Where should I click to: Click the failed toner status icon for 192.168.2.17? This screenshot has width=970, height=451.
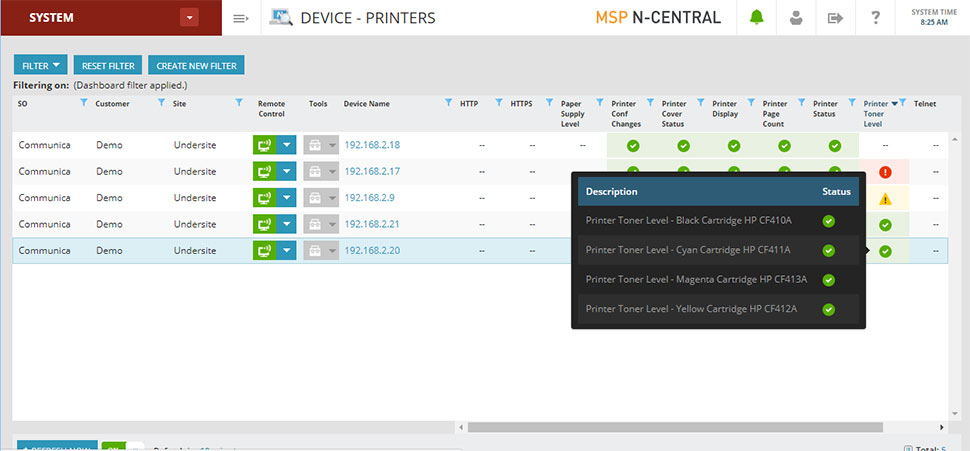(885, 172)
